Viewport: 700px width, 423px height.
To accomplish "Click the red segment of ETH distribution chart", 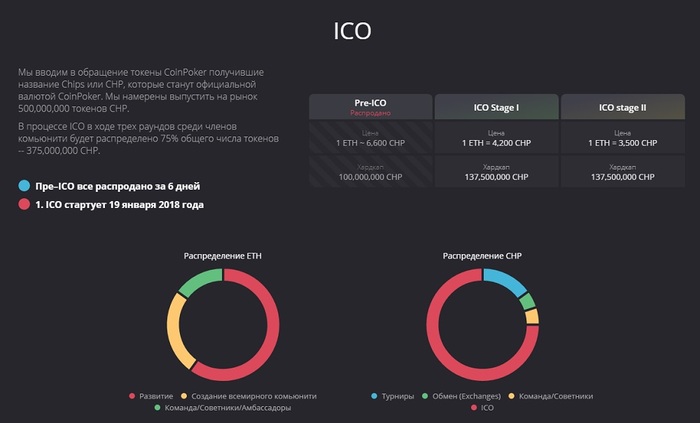I will click(x=272, y=330).
